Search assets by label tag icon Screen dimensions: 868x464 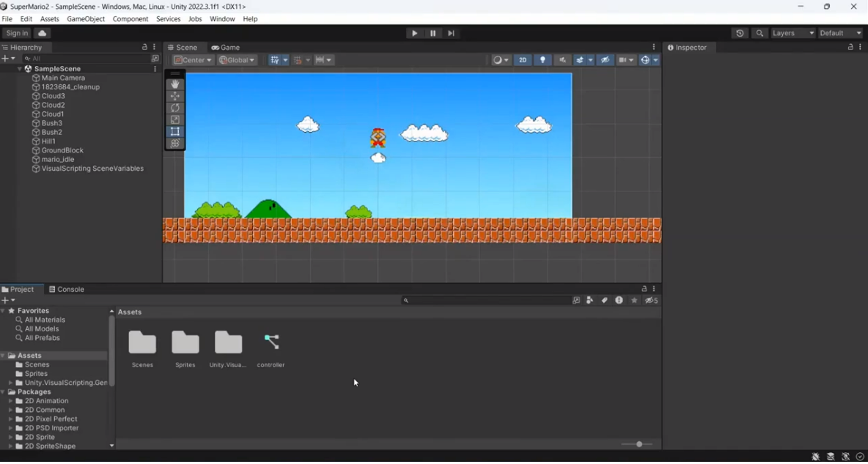click(x=605, y=300)
